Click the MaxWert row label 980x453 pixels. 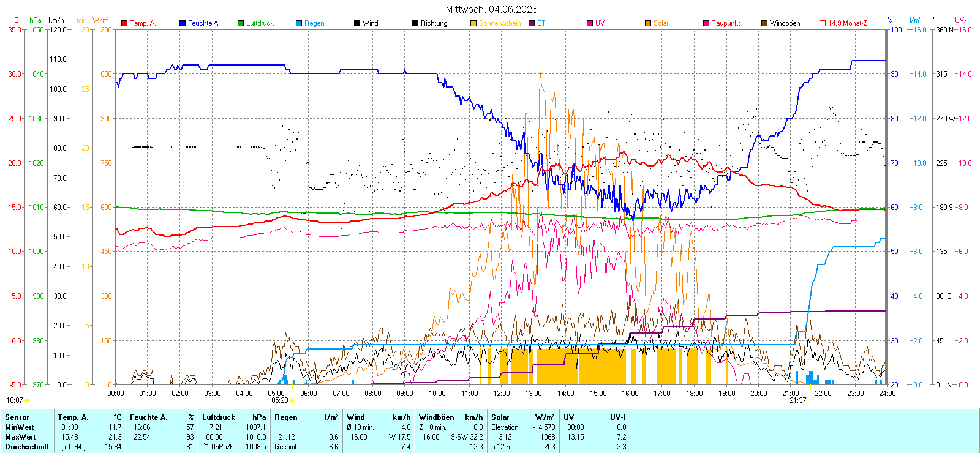point(20,437)
